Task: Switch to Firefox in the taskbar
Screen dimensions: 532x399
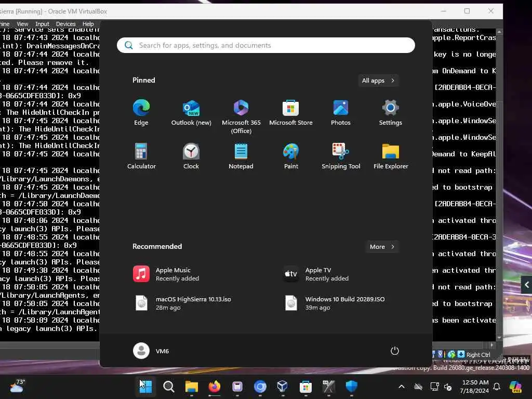Action: (x=215, y=387)
